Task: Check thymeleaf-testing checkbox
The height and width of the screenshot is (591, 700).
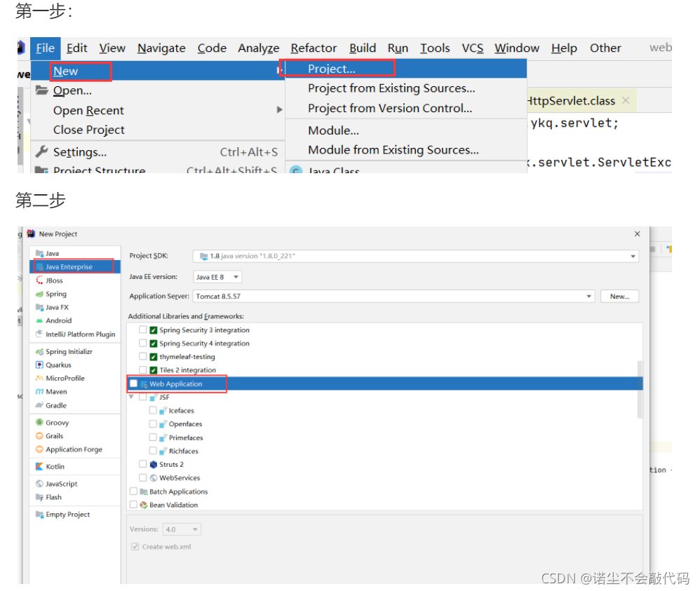Action: pyautogui.click(x=143, y=356)
